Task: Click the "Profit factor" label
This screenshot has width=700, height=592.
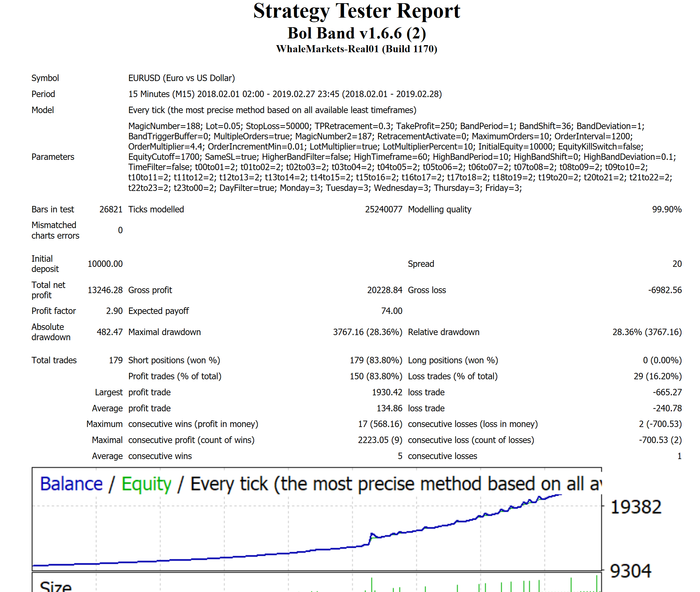Action: click(x=54, y=311)
